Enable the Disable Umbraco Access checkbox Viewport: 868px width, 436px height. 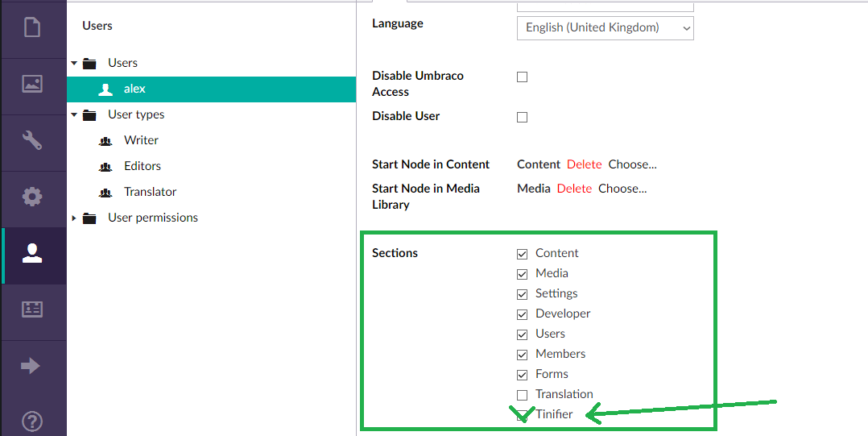point(522,77)
